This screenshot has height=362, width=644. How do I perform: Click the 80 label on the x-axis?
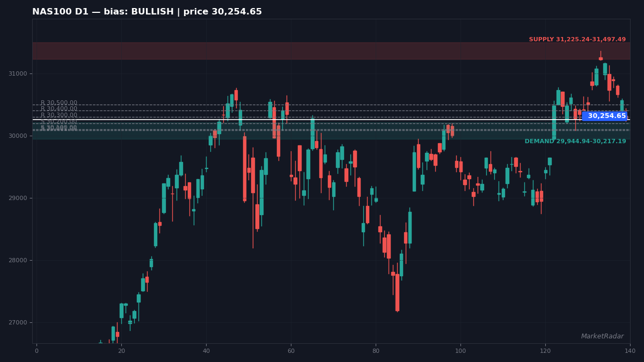pos(376,351)
